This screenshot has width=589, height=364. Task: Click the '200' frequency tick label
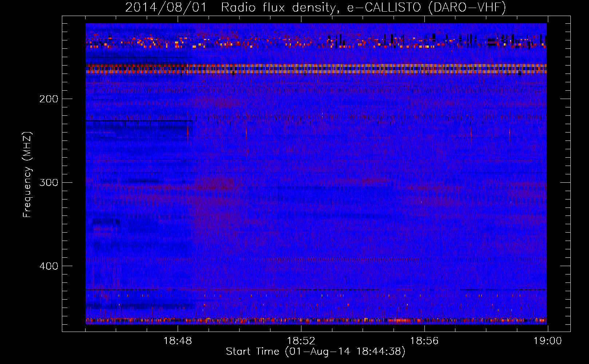coord(49,99)
